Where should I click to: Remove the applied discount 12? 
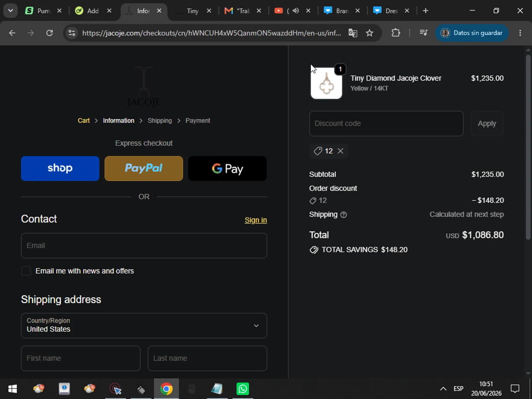[340, 151]
